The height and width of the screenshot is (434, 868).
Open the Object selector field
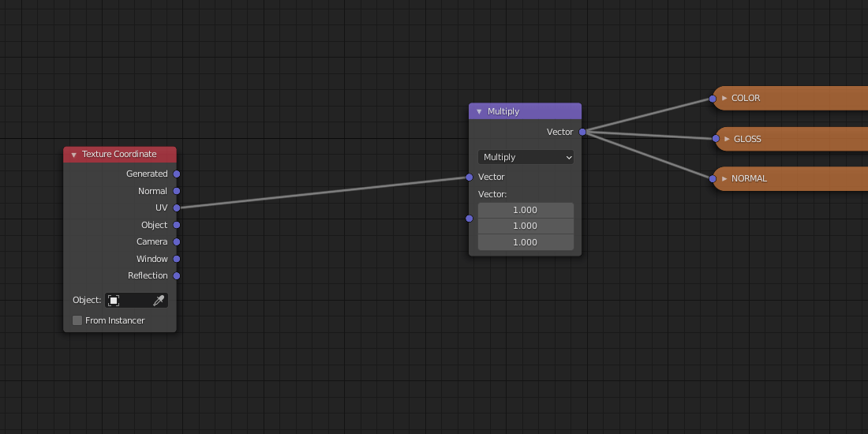click(x=137, y=301)
